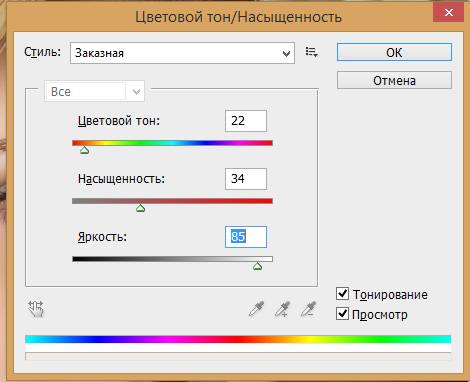Uncheck the Просмотр preview checkbox
This screenshot has height=382, width=470.
pos(342,314)
